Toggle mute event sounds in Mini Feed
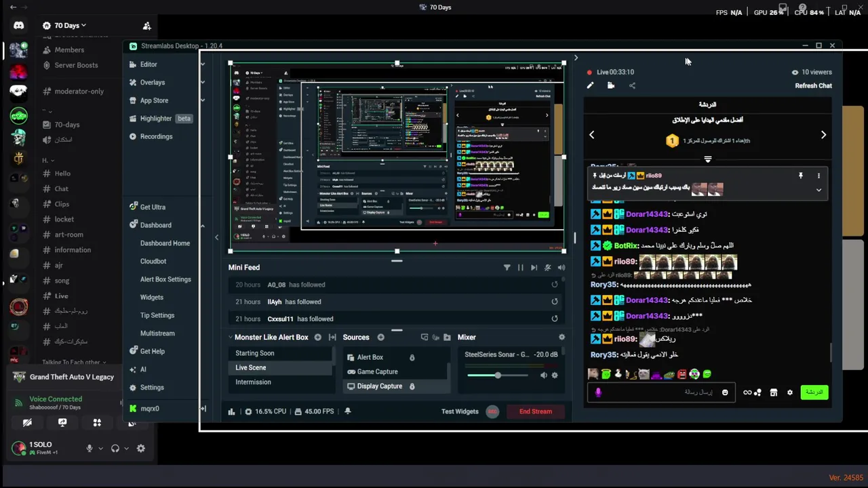Image resolution: width=868 pixels, height=488 pixels. (548, 268)
